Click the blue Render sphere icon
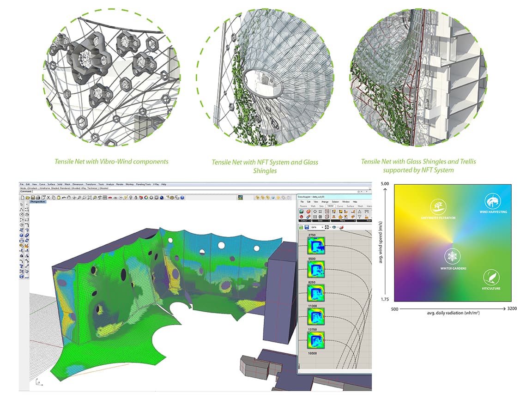This screenshot has height=399, width=532. point(162,198)
